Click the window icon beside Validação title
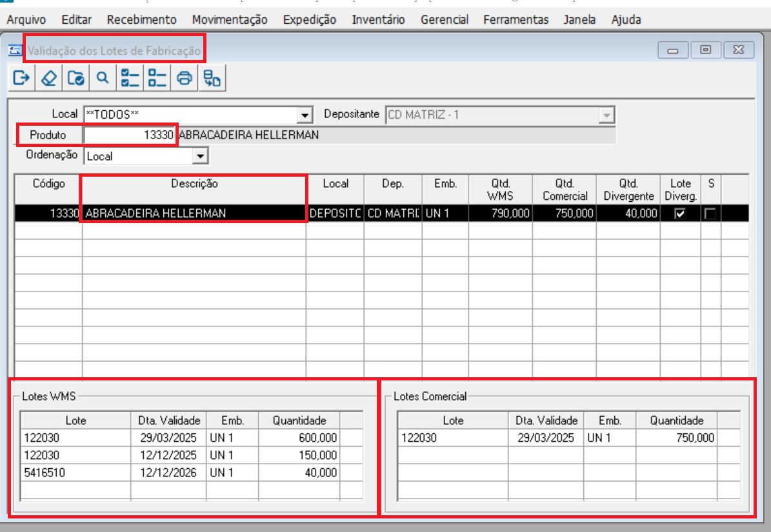This screenshot has height=532, width=771. click(x=15, y=50)
